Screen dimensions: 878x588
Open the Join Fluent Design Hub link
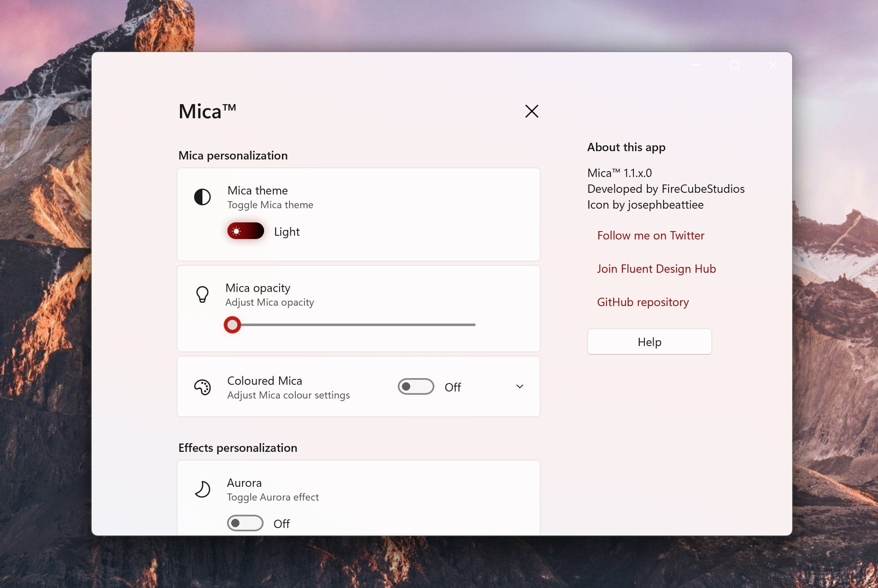tap(656, 269)
